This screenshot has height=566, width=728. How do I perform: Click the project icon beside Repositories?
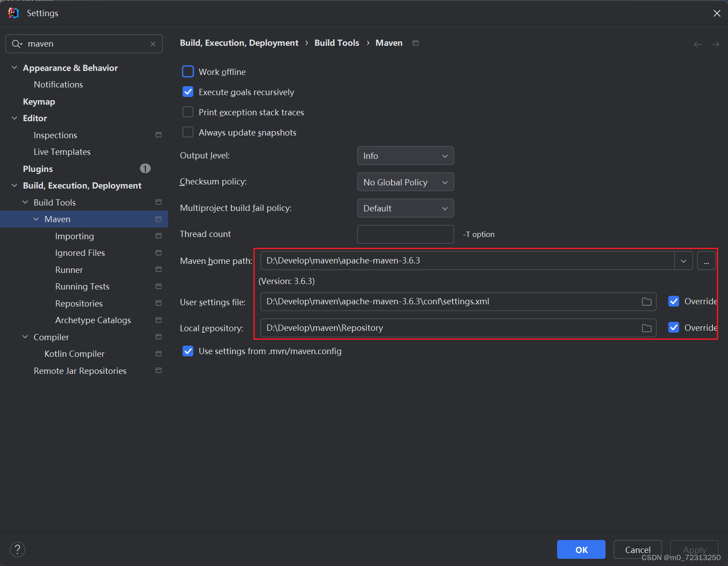[158, 303]
